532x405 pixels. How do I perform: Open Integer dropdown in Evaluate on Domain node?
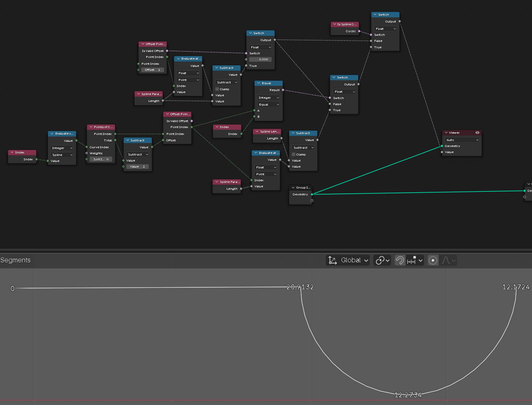[x=62, y=148]
